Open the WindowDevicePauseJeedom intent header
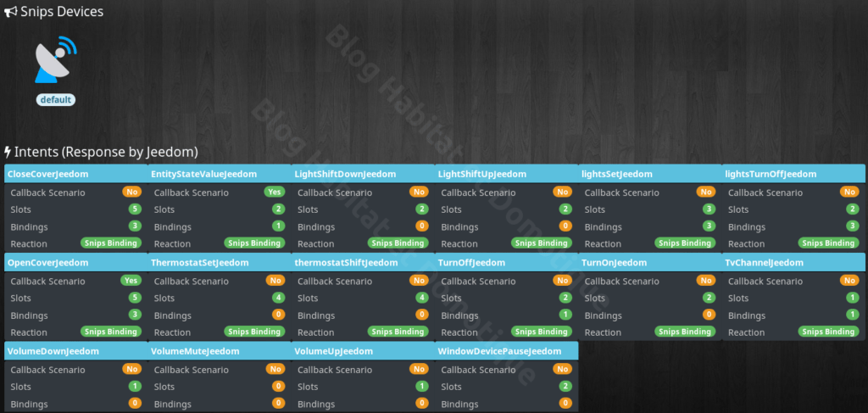868x413 pixels. 507,351
